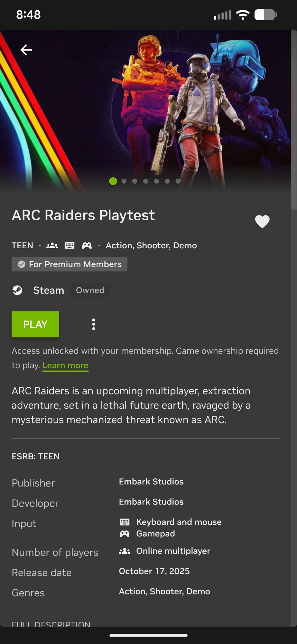Open the Learn more link
This screenshot has height=644, width=297.
[x=65, y=366]
